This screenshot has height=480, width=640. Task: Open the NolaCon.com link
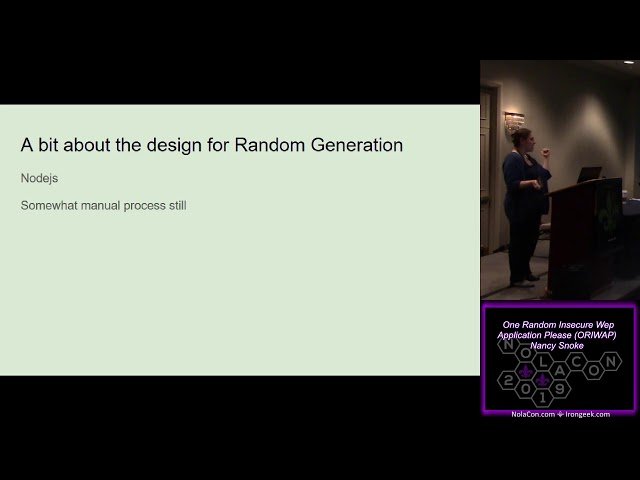pyautogui.click(x=533, y=414)
